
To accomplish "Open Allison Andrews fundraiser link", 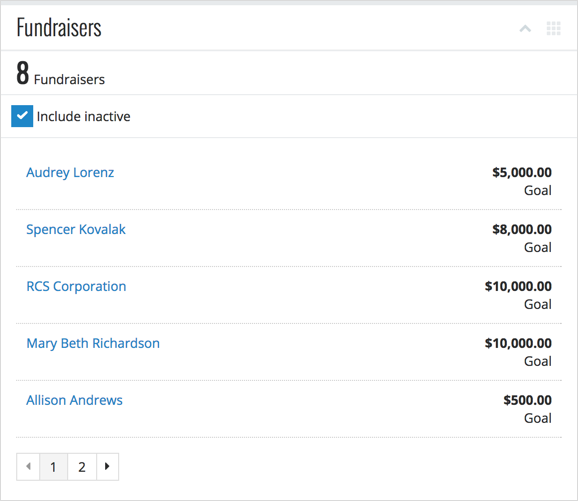I will coord(74,400).
